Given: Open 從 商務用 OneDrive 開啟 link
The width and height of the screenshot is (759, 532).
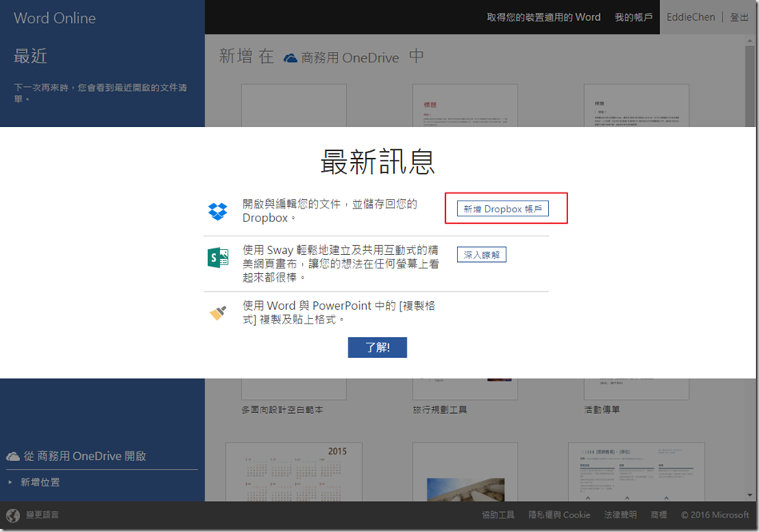Looking at the screenshot, I should [x=85, y=456].
